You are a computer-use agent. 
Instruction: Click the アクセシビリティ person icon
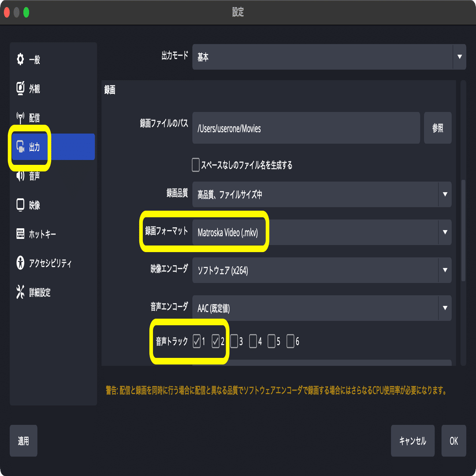pos(20,263)
